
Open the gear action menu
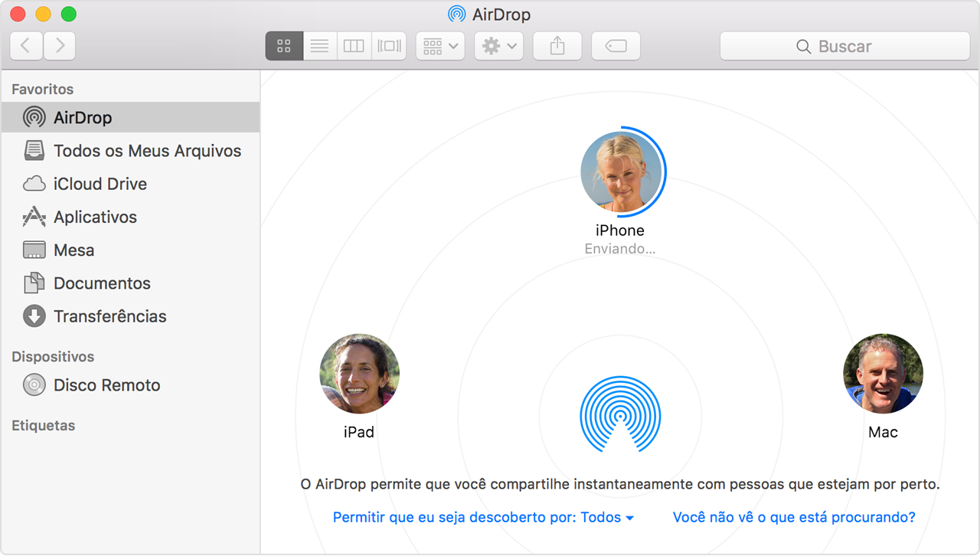498,46
